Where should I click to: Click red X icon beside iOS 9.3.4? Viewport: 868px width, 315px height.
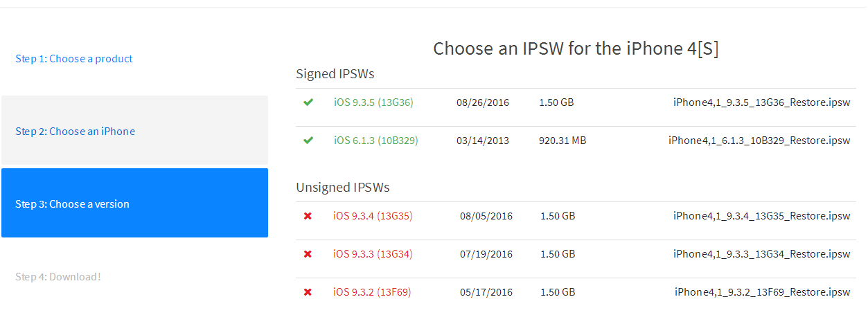pyautogui.click(x=308, y=216)
